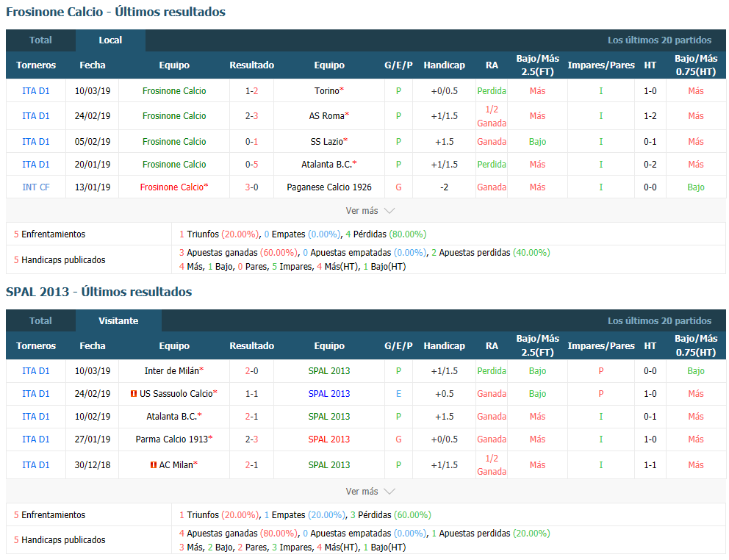Viewport: 729px width, 560px height.
Task: Expand 'Ver más' below the SPAL 2013 table
Action: point(370,491)
